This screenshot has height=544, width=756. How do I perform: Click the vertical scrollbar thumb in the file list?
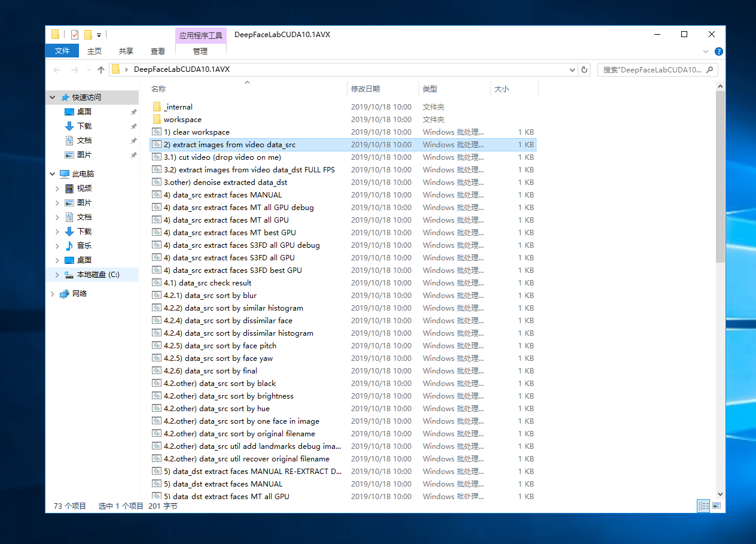coord(720,177)
